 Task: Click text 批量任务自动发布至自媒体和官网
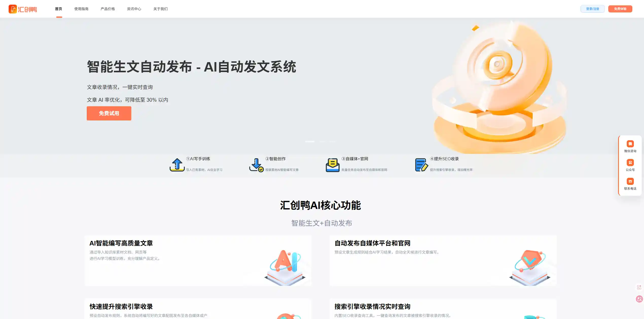click(364, 170)
